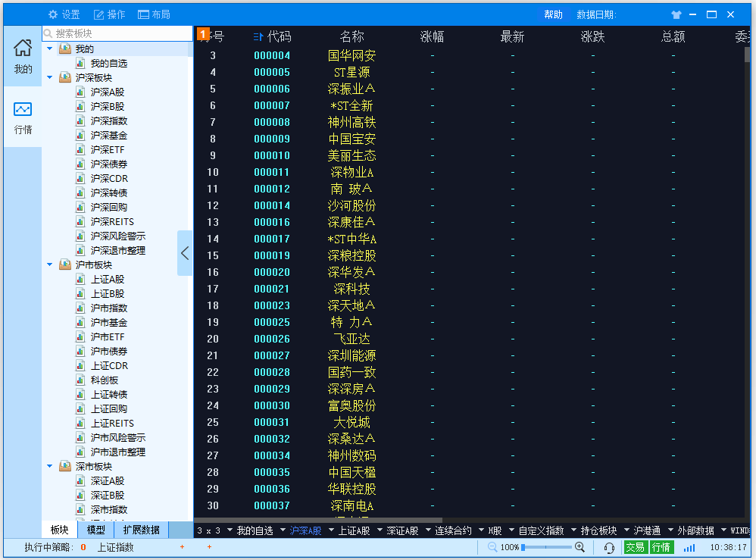The height and width of the screenshot is (560, 756).
Task: Click the 沪市板块 folder icon
Action: [x=64, y=264]
